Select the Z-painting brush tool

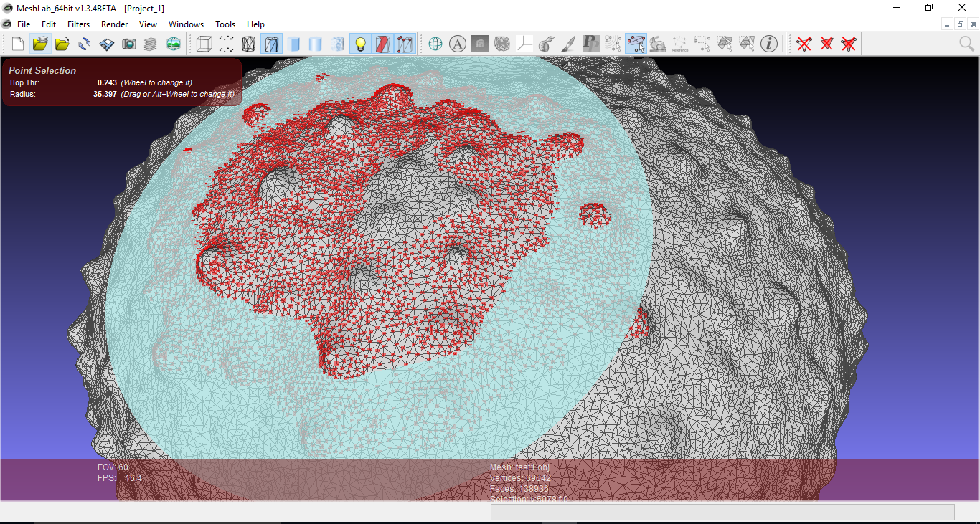click(x=569, y=44)
